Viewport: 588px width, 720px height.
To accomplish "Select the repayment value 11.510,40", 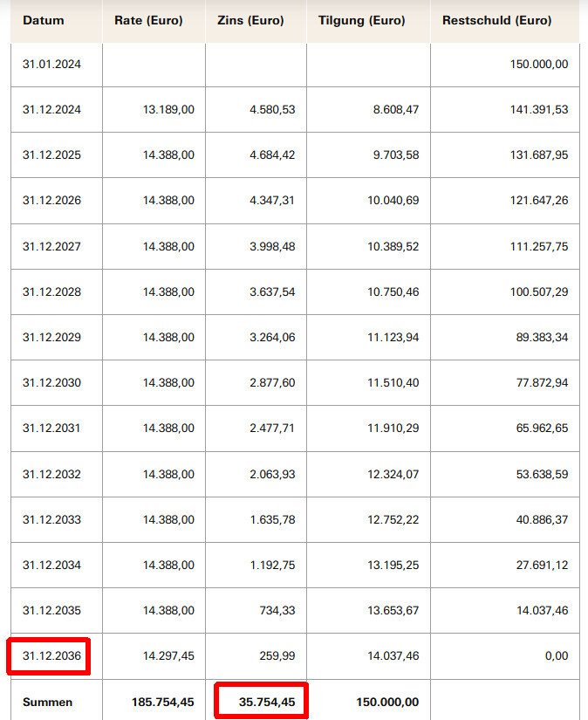I will click(x=393, y=383).
